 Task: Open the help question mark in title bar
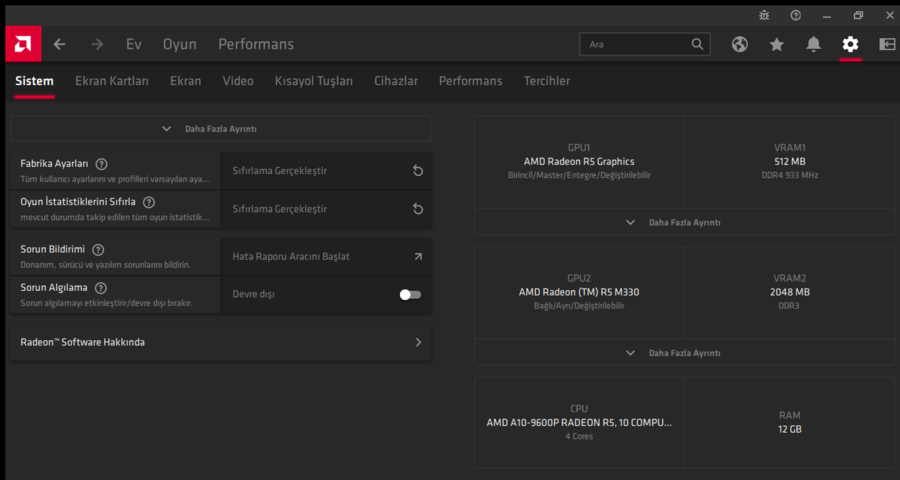point(796,16)
